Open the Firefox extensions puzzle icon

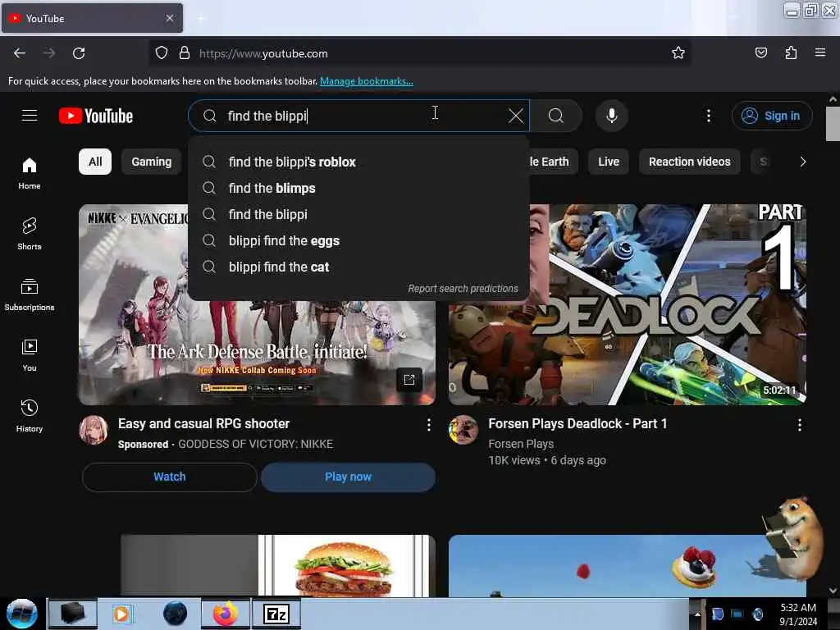[x=791, y=52]
